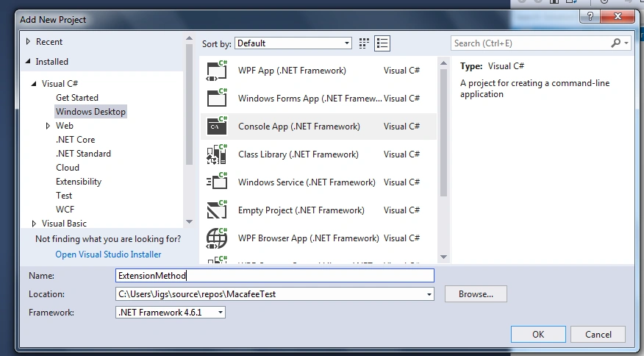The image size is (644, 356).
Task: Select Windows Service (.NET Framework) text
Action: [x=307, y=182]
